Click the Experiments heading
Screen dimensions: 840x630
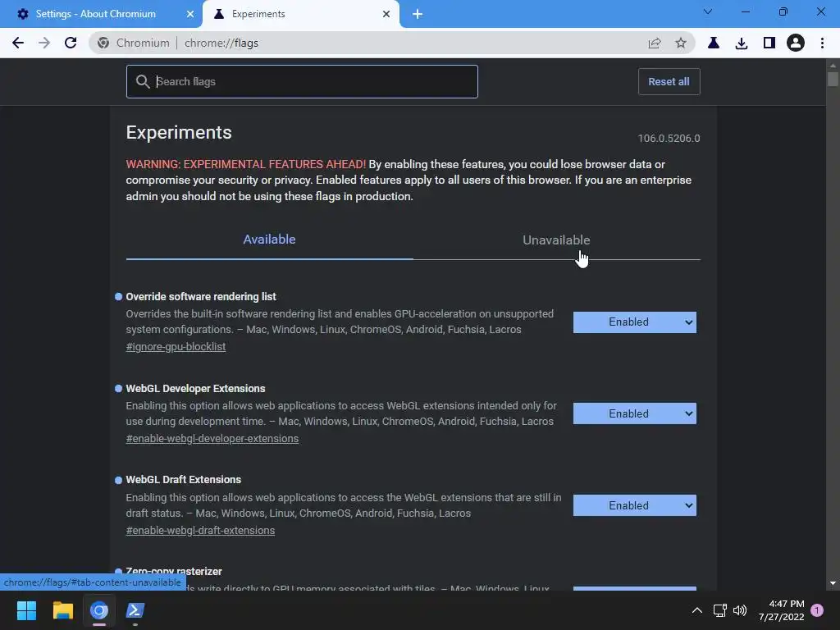coord(179,132)
